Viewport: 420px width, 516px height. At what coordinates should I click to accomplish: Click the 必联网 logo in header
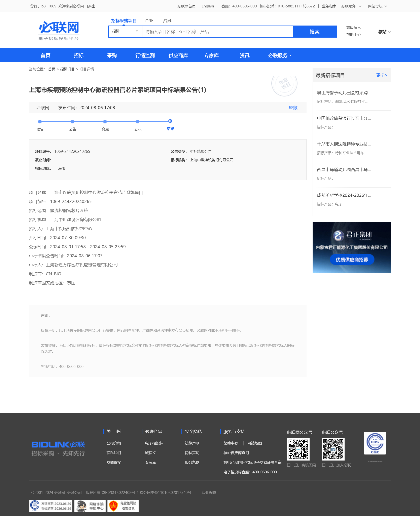(59, 31)
